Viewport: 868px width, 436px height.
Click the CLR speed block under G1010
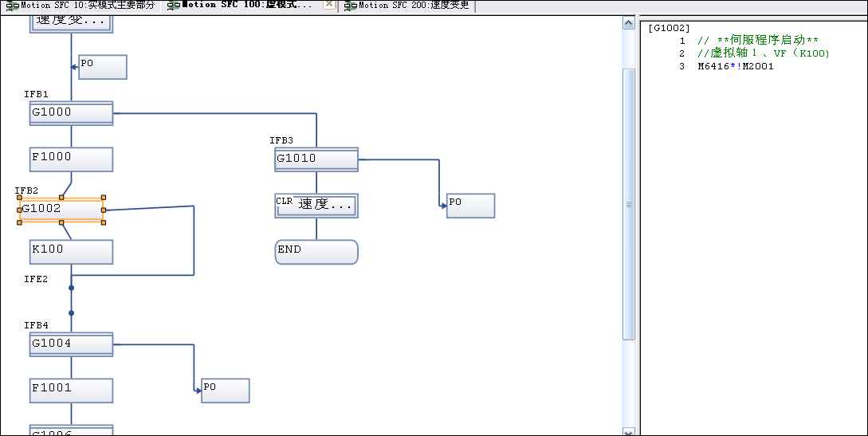tap(316, 205)
